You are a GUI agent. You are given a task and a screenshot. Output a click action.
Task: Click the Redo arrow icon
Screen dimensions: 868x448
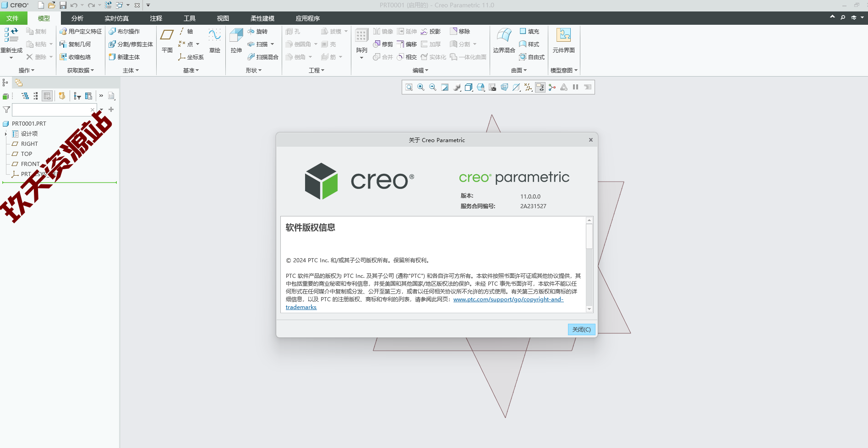coord(91,5)
